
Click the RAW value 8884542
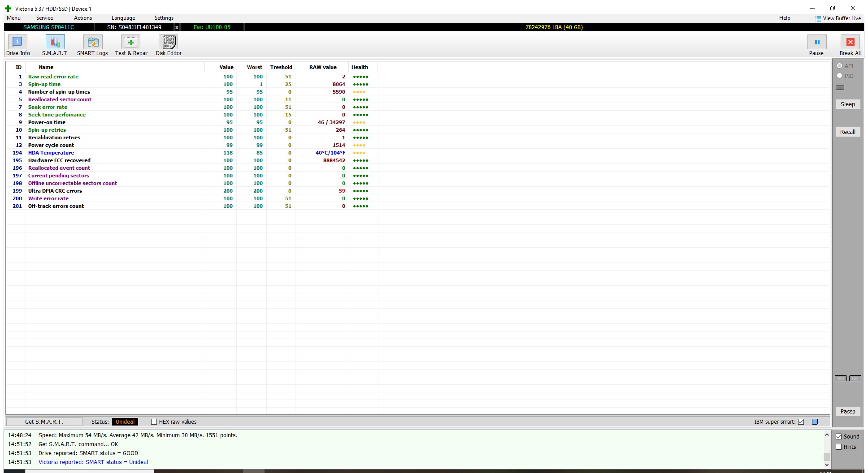pos(334,160)
